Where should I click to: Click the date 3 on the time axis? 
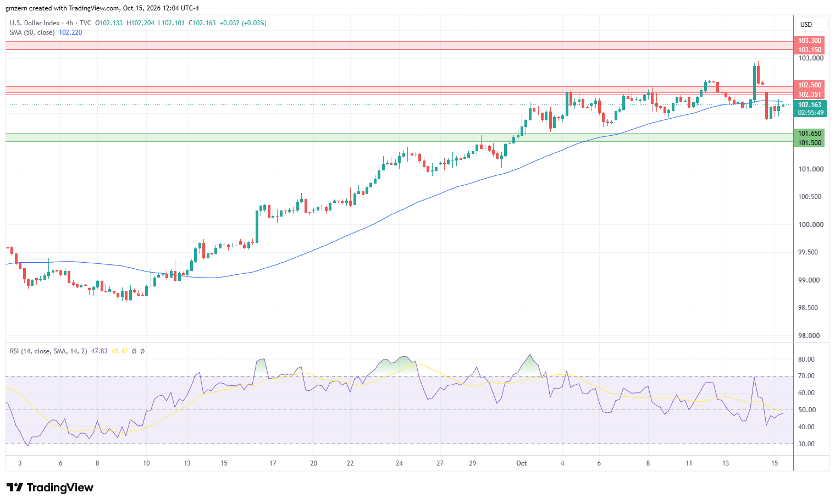20,463
